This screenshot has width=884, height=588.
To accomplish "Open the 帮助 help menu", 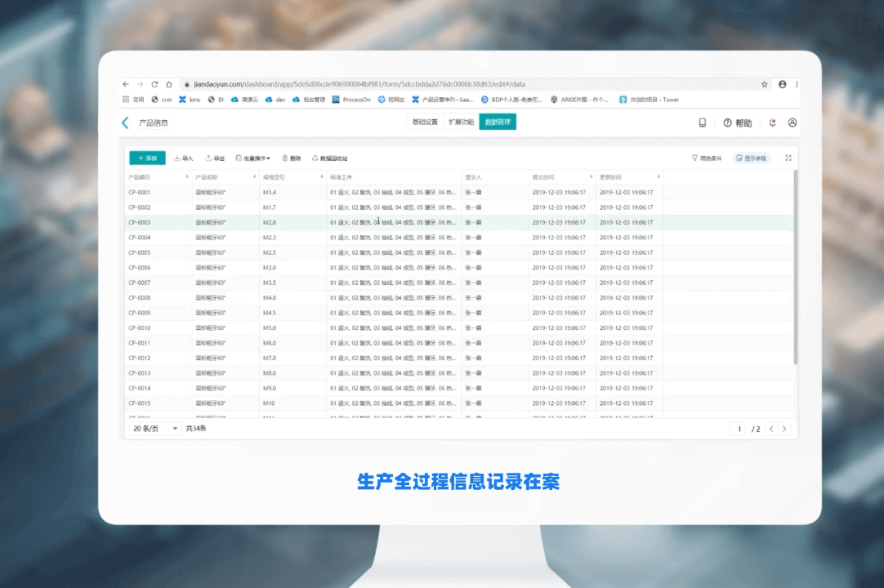I will [x=738, y=122].
